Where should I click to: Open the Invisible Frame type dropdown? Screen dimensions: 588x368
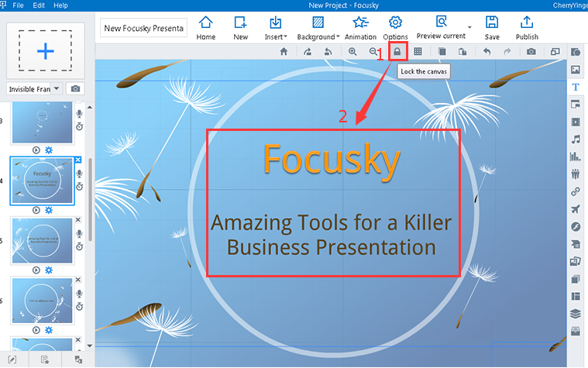[x=57, y=88]
